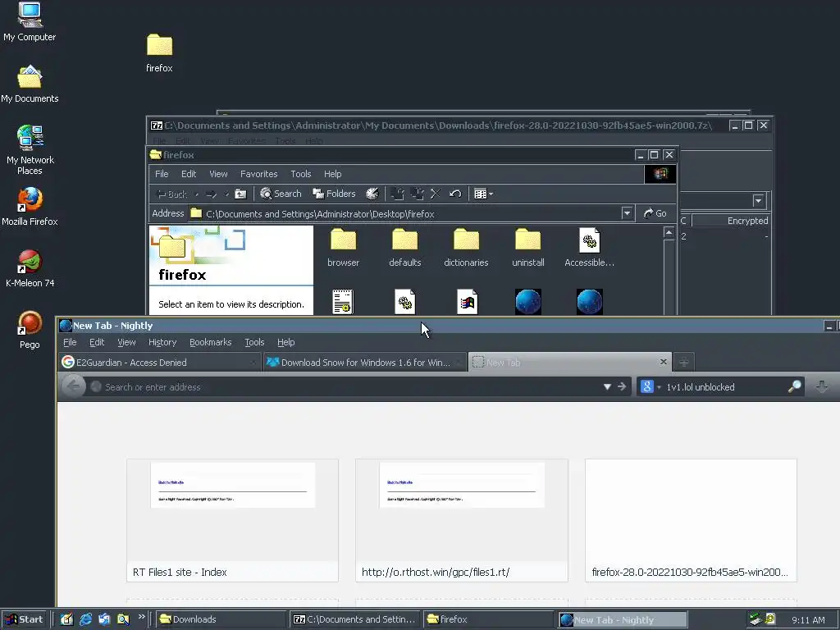This screenshot has height=630, width=840.
Task: Click the magnifier search icon in Nightly
Action: 794,386
